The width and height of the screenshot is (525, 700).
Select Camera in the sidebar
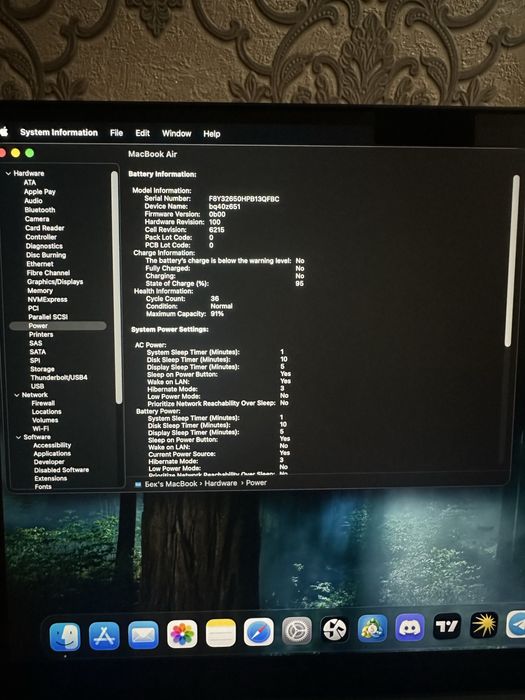[37, 219]
